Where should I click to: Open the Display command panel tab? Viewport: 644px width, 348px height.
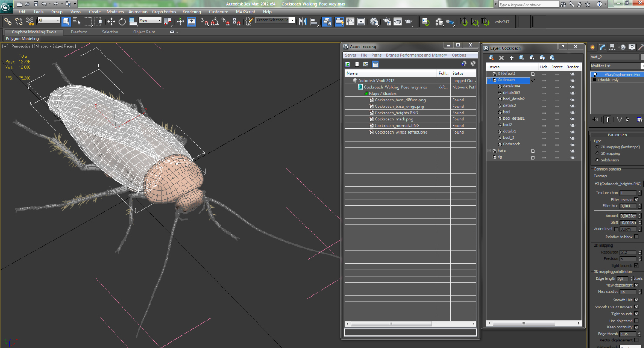tap(632, 47)
